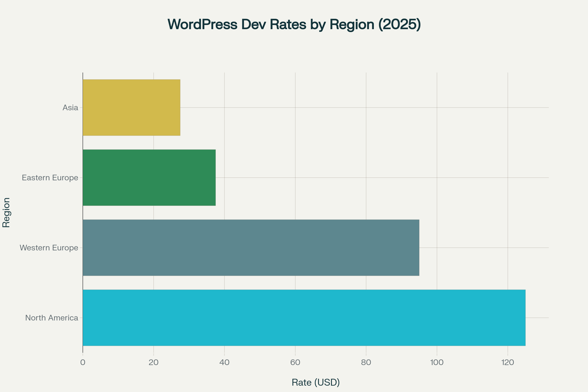Click the 120 tick label

(507, 363)
